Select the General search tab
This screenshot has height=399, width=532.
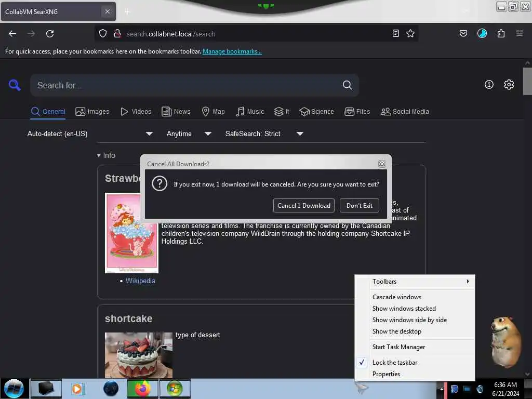pos(48,111)
